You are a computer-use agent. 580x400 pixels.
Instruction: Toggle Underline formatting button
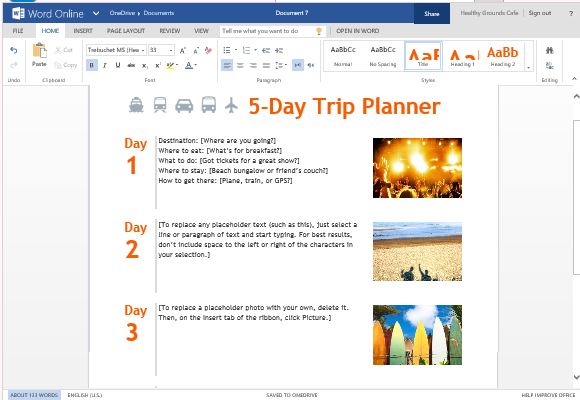point(118,65)
